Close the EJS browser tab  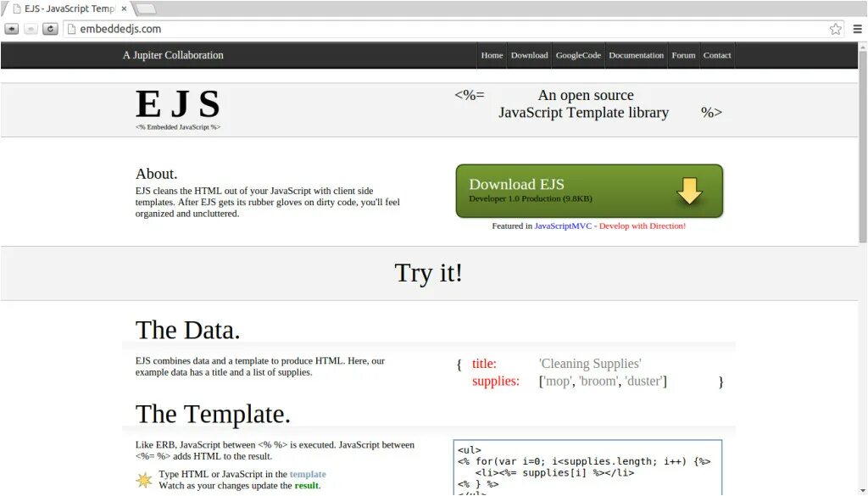[x=124, y=8]
